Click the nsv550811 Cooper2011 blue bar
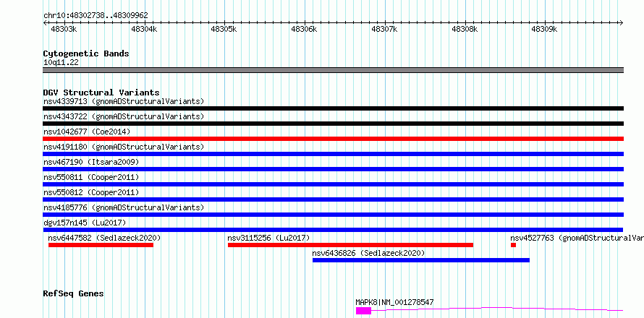Image resolution: width=644 pixels, height=318 pixels. point(333,184)
